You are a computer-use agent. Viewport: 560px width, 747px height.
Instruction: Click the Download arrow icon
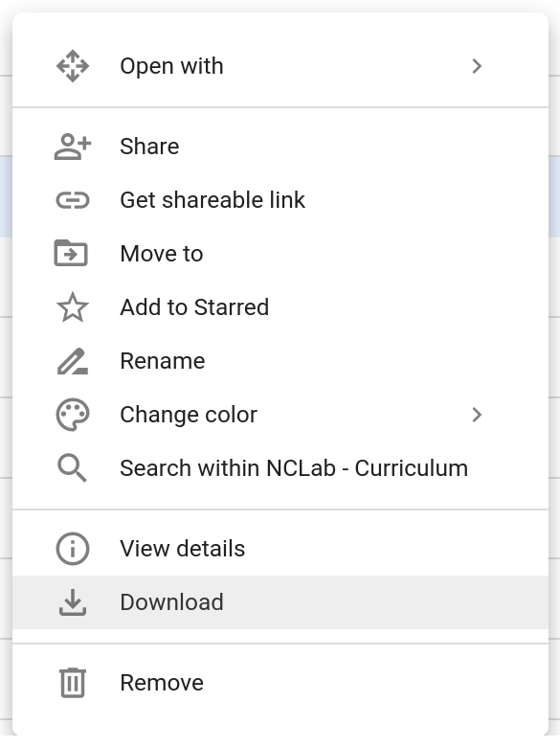coord(73,602)
